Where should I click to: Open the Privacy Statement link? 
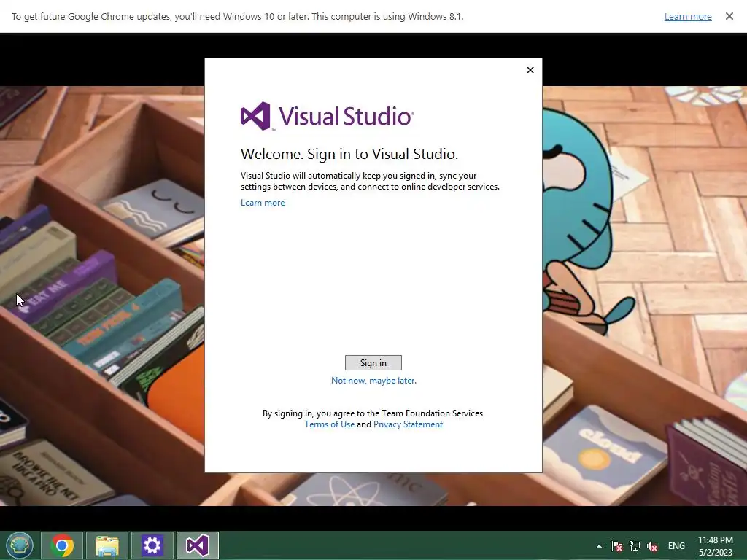pos(408,424)
